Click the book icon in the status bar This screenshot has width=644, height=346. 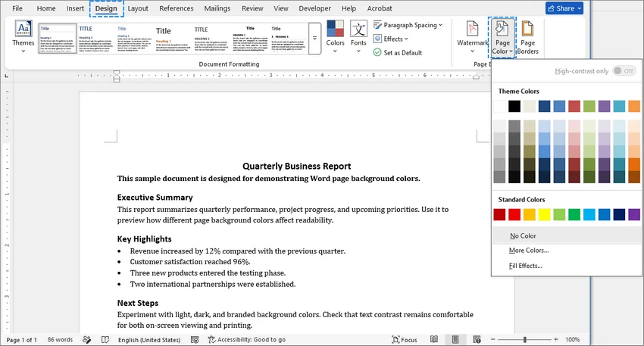coord(105,340)
